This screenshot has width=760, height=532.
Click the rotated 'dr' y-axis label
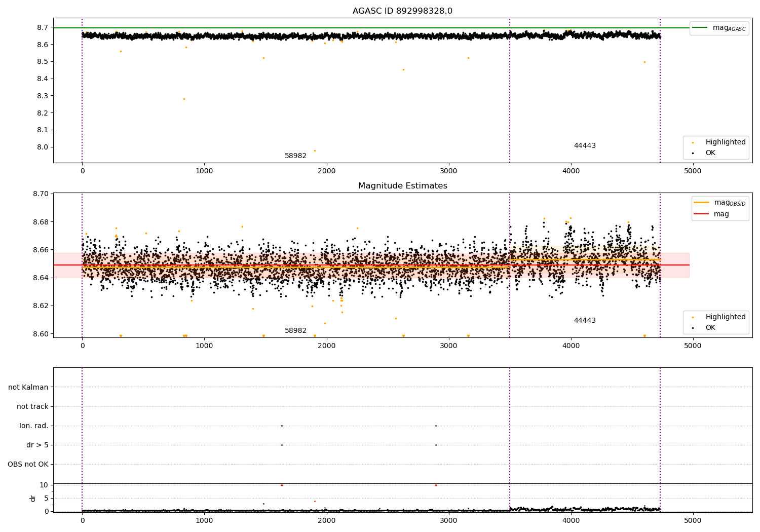33,498
